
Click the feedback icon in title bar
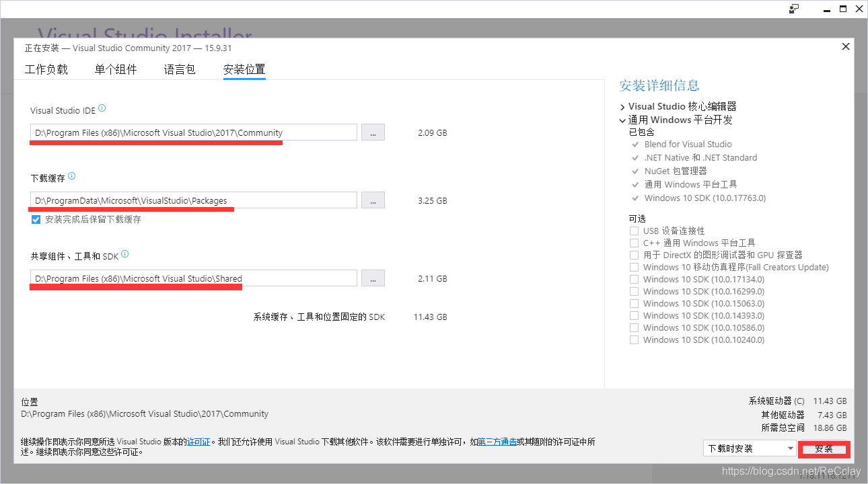794,9
